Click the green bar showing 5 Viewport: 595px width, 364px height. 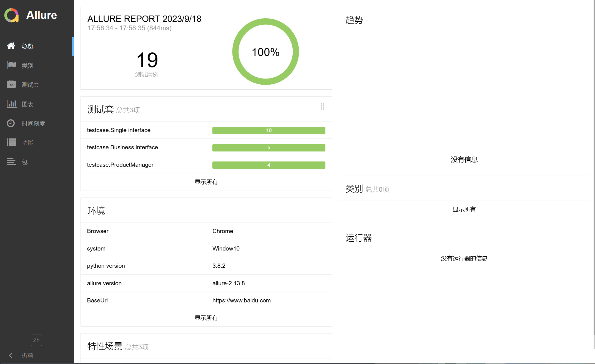pos(269,148)
